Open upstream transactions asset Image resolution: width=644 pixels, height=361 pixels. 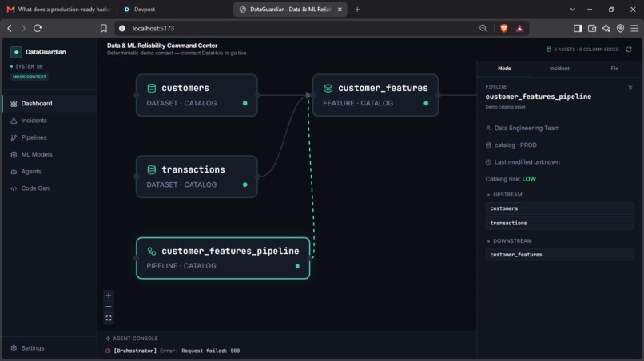click(x=559, y=223)
